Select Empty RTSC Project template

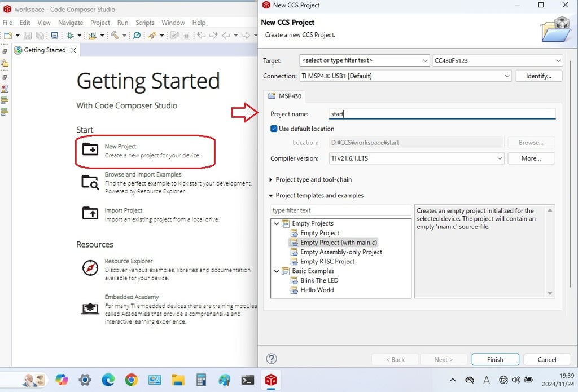pos(327,262)
